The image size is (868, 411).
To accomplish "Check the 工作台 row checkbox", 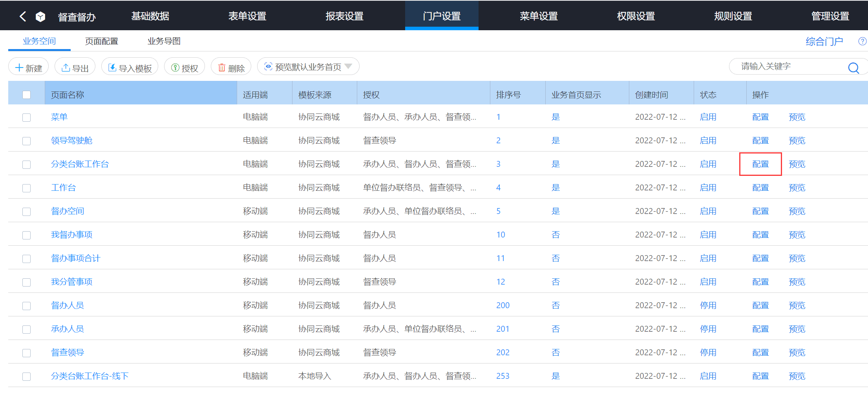I will [x=26, y=188].
